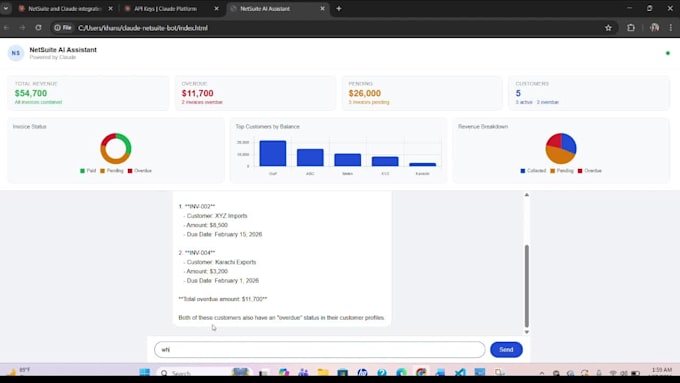Screen dimensions: 680x383
Task: Click the INV-004 invoice line
Action: 197,253
